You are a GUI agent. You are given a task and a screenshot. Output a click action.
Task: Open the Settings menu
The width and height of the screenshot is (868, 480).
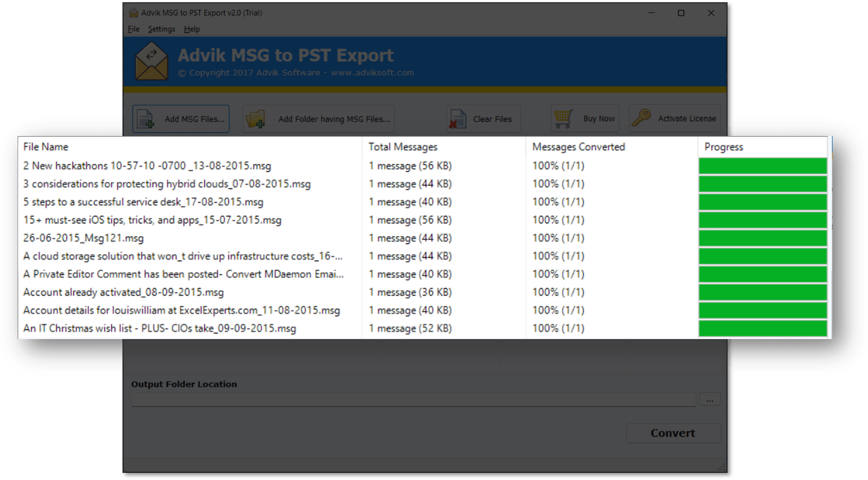(162, 29)
